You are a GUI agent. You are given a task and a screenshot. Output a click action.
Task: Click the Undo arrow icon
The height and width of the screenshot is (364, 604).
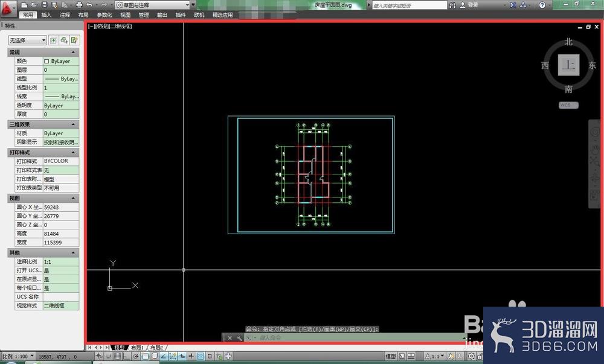[89, 5]
